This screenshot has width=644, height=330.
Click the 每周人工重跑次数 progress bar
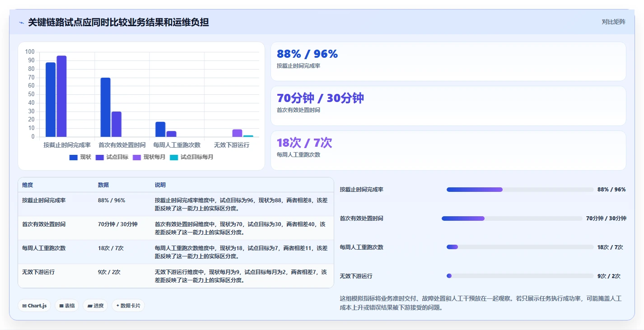click(x=520, y=247)
